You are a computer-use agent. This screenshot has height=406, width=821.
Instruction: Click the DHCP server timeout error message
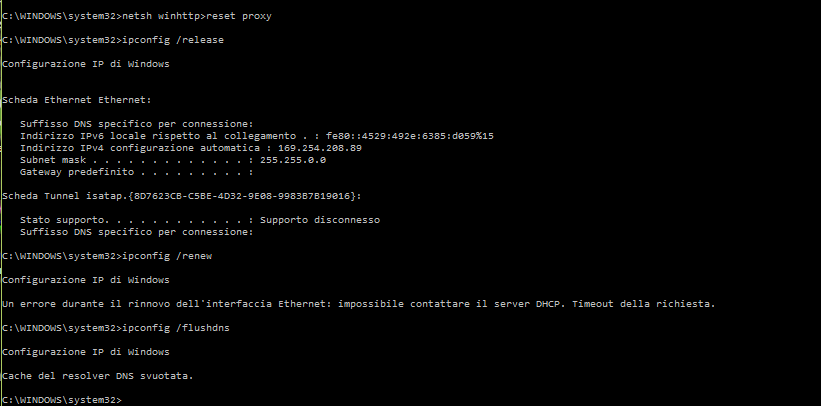pyautogui.click(x=359, y=304)
